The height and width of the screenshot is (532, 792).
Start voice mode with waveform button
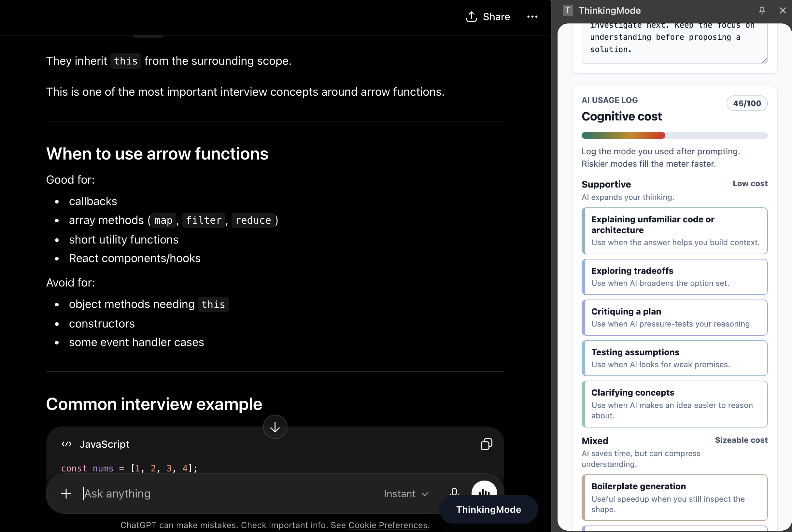(x=484, y=489)
